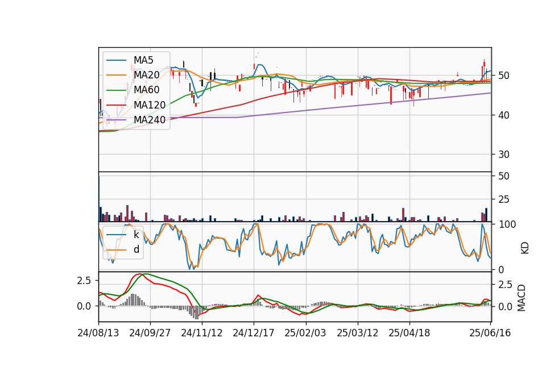Viewport: 546px width, 392px height.
Task: Click the 24/09/27 date tick label
Action: pos(150,333)
